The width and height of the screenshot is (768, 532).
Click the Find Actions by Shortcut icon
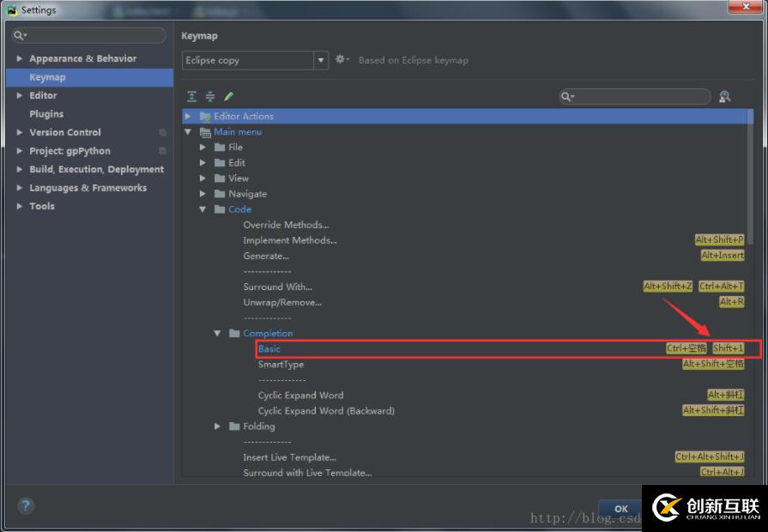(x=725, y=96)
